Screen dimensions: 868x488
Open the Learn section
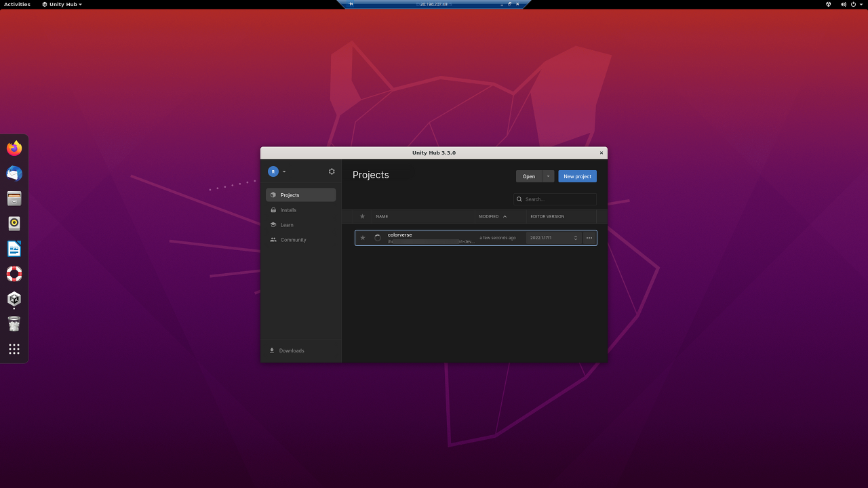click(x=301, y=225)
